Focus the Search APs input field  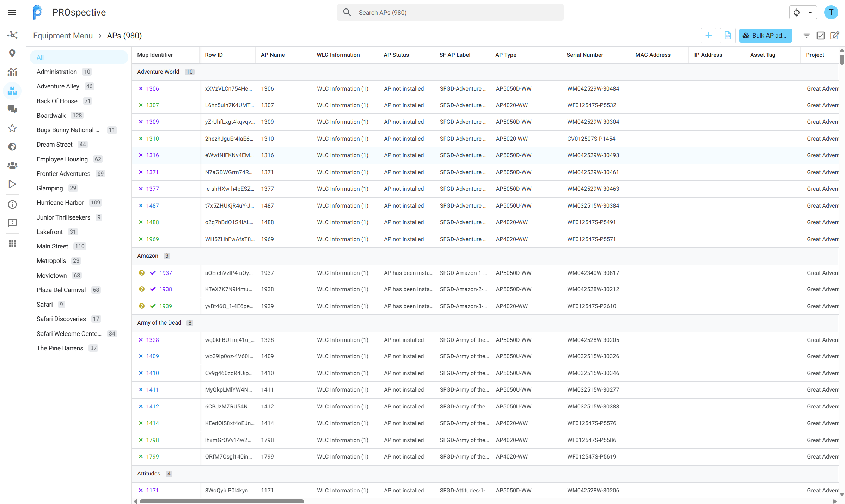450,12
